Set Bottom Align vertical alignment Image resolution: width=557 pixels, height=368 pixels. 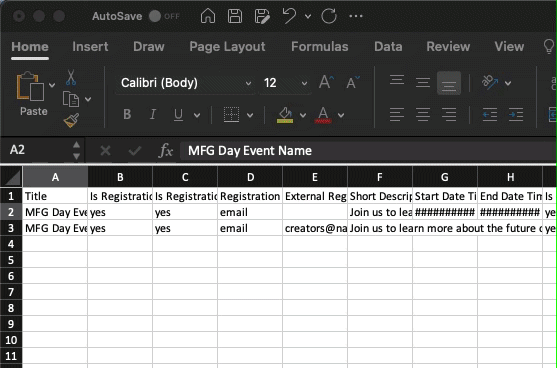coord(449,83)
